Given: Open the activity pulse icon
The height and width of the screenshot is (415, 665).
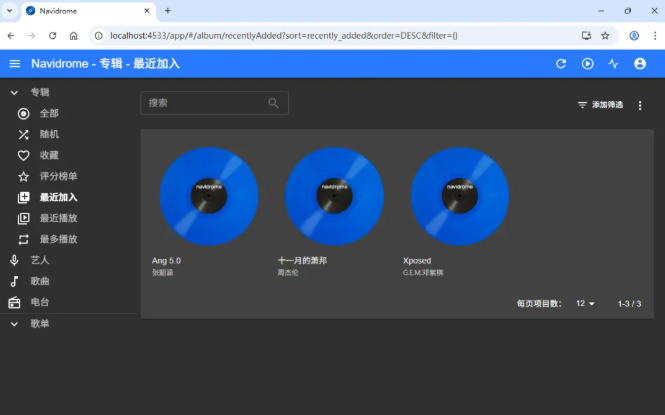Looking at the screenshot, I should coord(613,64).
